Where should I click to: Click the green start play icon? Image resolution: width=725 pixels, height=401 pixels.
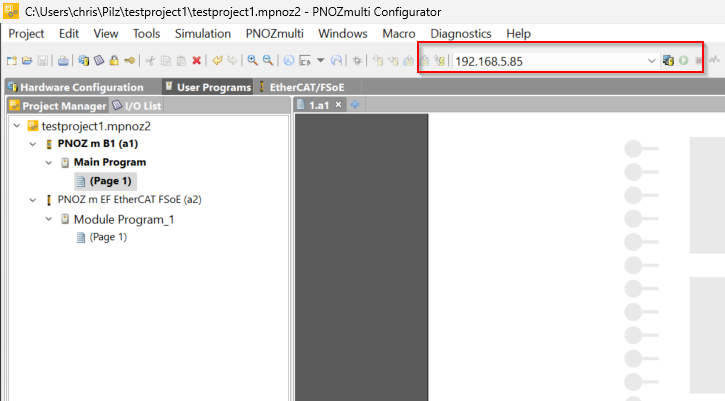[x=684, y=61]
